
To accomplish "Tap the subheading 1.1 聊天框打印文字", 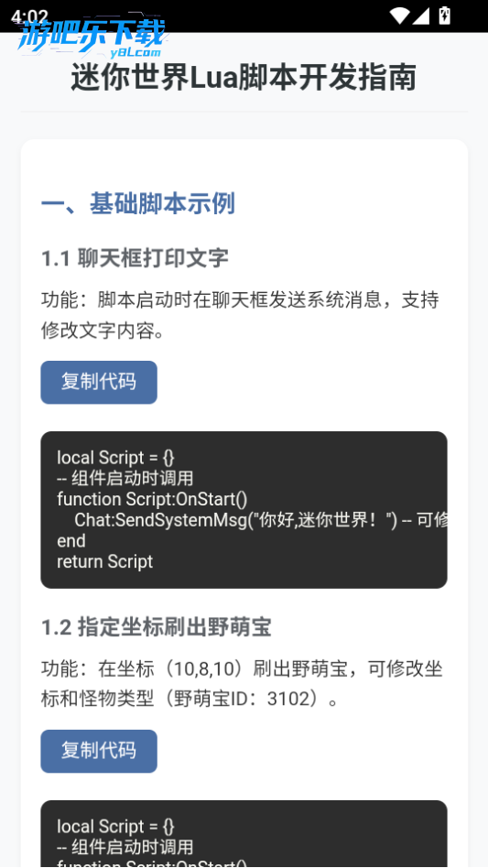I will tap(135, 258).
